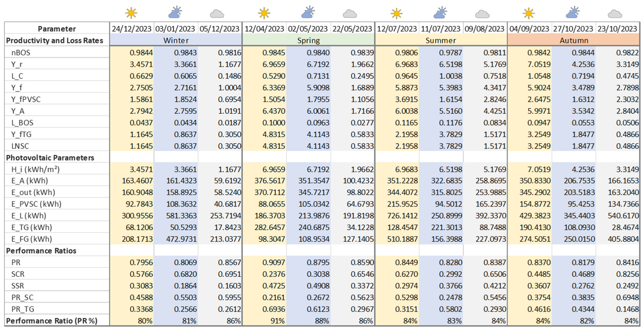This screenshot has width=644, height=332.
Task: Click the Parameter column header
Action: [x=57, y=29]
